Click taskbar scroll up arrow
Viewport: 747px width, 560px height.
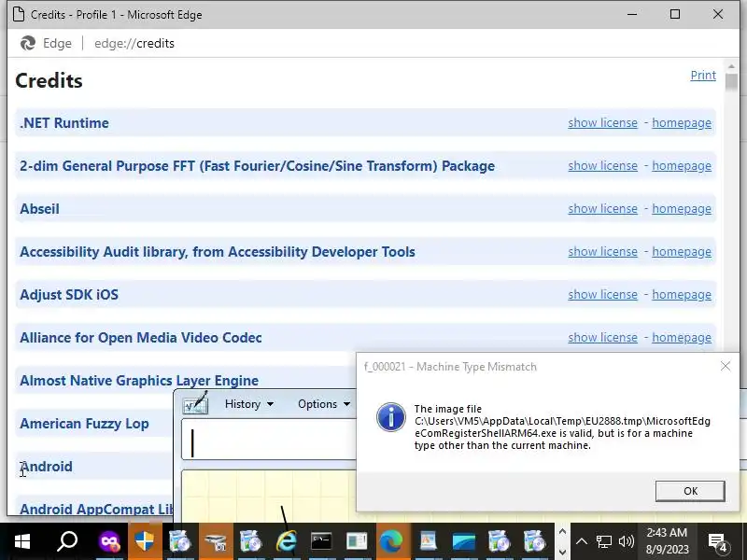pyautogui.click(x=562, y=531)
